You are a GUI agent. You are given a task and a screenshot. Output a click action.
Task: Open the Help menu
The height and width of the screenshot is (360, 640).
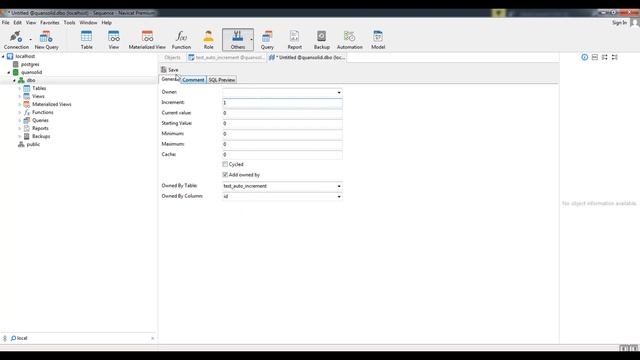[107, 23]
